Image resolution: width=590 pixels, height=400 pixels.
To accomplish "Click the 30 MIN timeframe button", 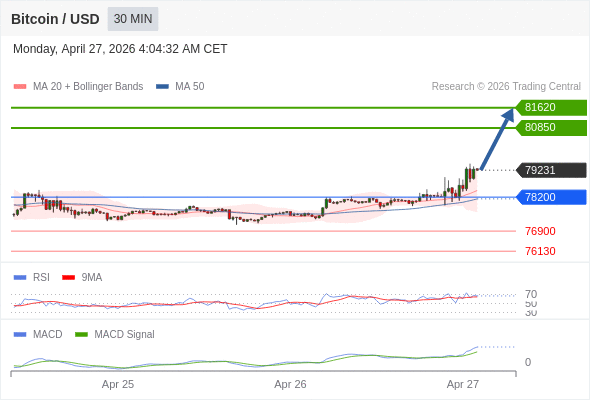I will 133,19.
